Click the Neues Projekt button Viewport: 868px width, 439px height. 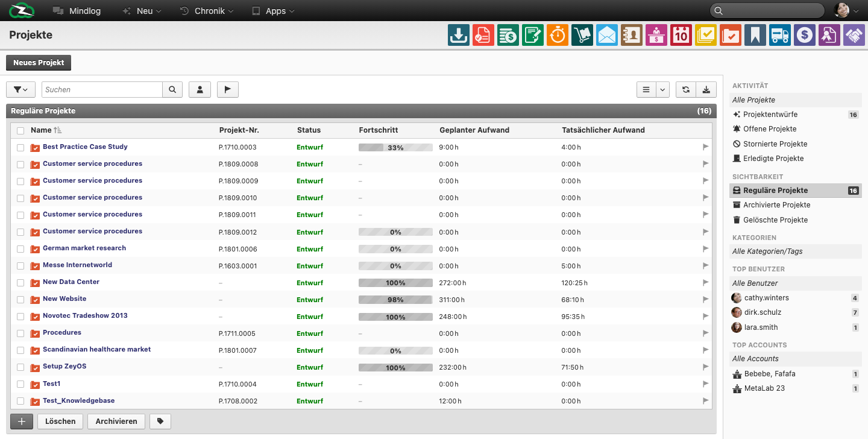coord(39,63)
